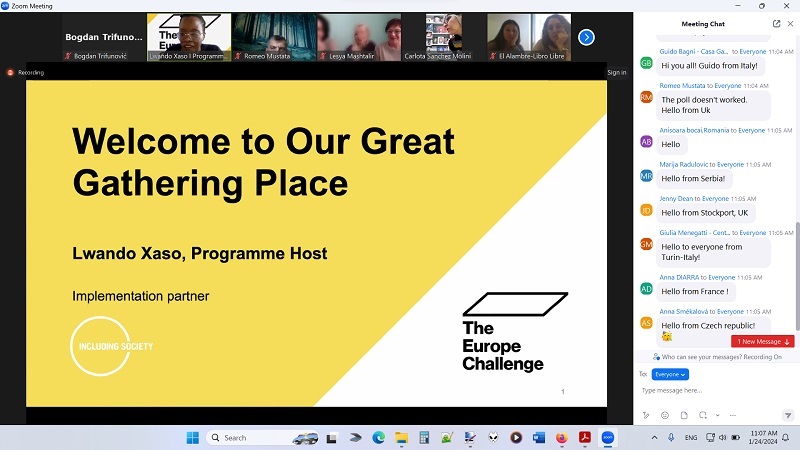Attach a file to the chat message

tap(684, 415)
